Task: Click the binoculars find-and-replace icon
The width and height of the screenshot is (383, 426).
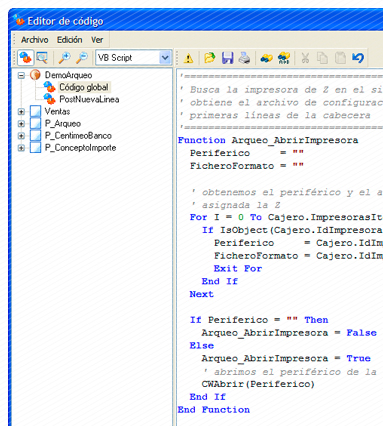Action: [284, 58]
